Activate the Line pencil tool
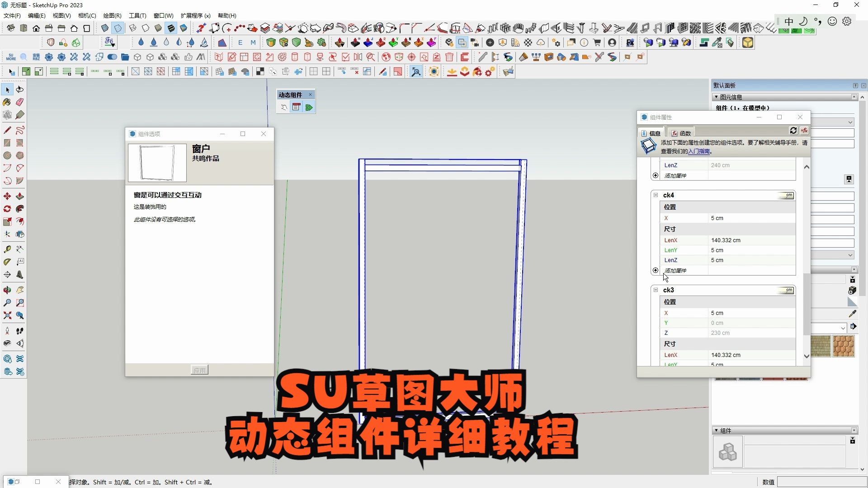 pyautogui.click(x=7, y=130)
